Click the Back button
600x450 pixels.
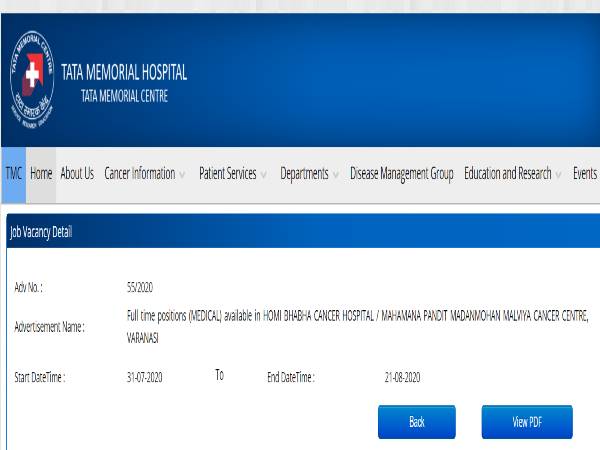(x=417, y=422)
